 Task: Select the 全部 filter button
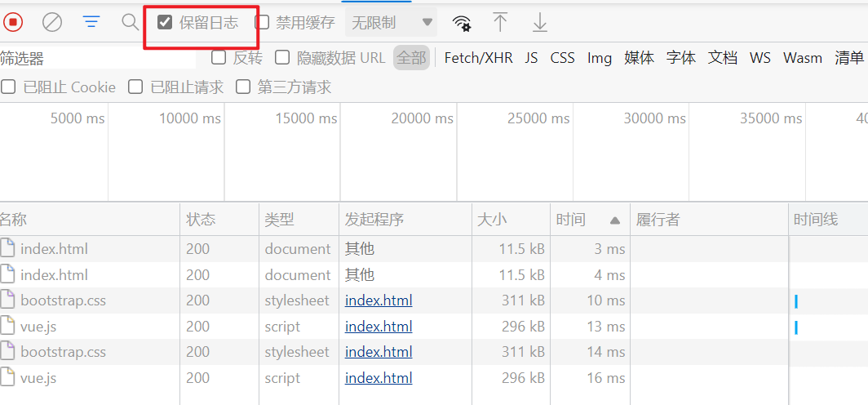(x=412, y=57)
